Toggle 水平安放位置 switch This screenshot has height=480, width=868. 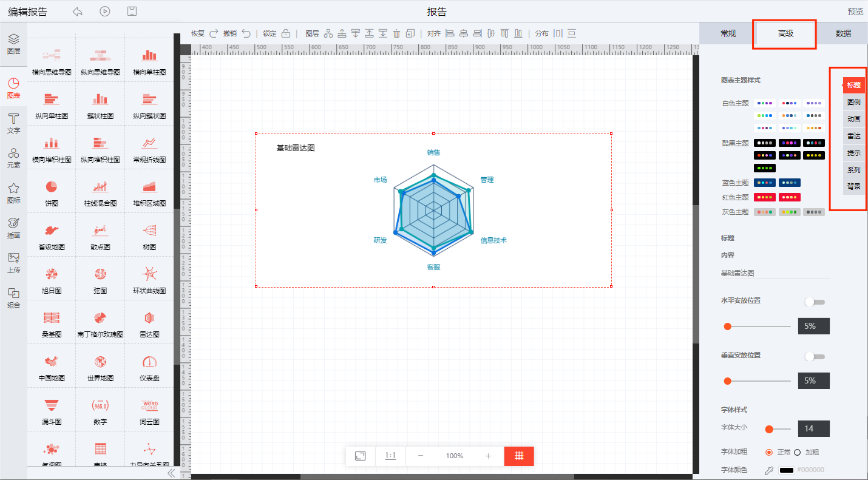[x=814, y=302]
